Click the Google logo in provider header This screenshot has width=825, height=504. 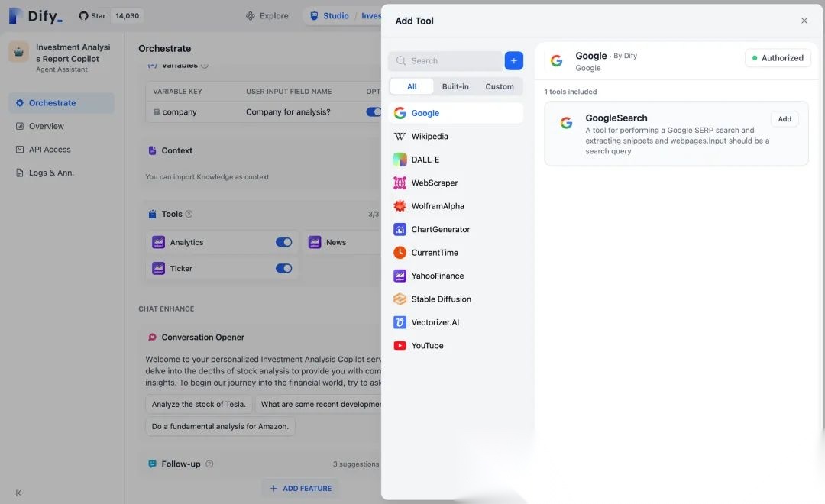click(556, 61)
